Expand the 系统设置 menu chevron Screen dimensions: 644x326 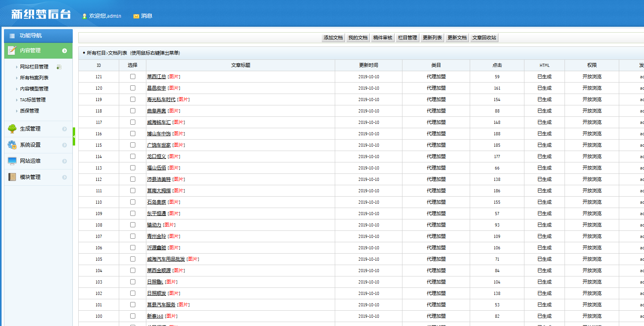65,145
